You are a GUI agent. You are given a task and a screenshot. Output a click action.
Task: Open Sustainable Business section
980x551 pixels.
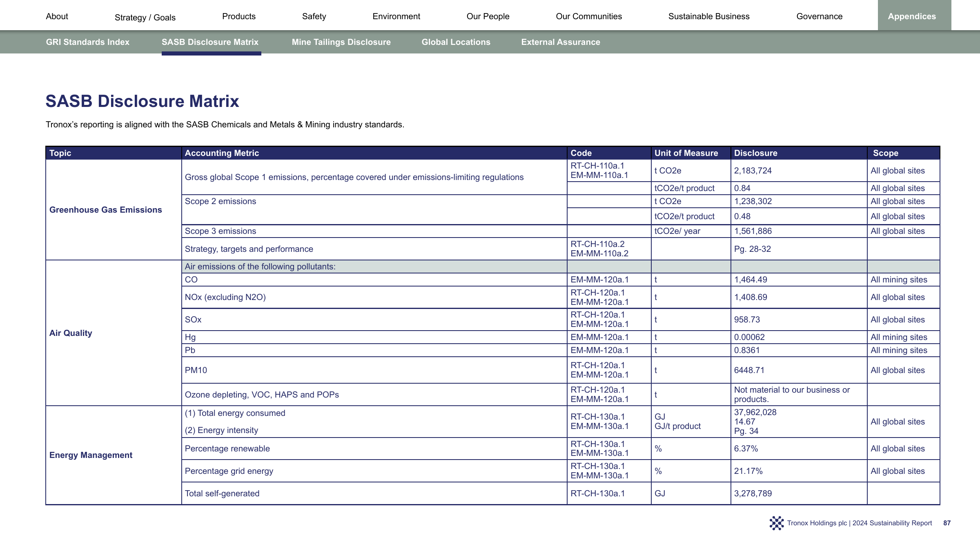[709, 16]
